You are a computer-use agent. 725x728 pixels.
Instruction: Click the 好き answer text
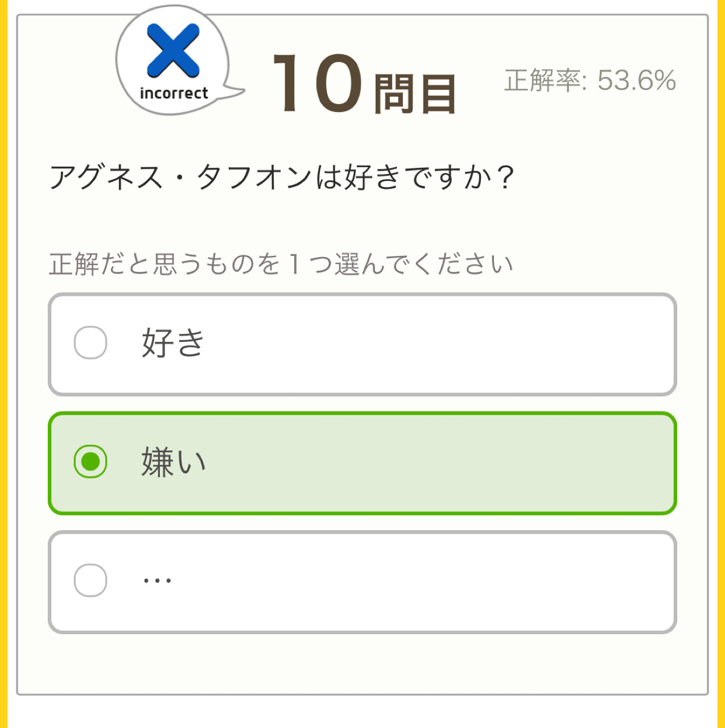(x=172, y=343)
